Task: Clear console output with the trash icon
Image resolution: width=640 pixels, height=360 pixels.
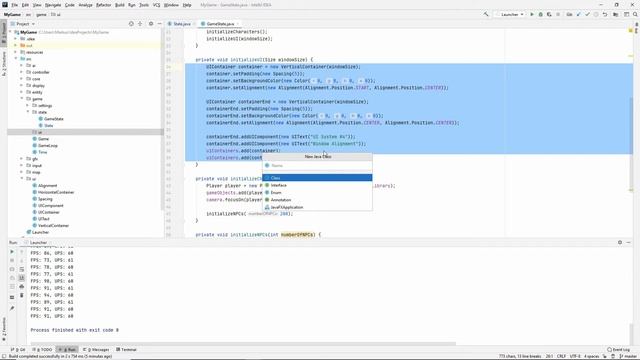Action: [22, 295]
